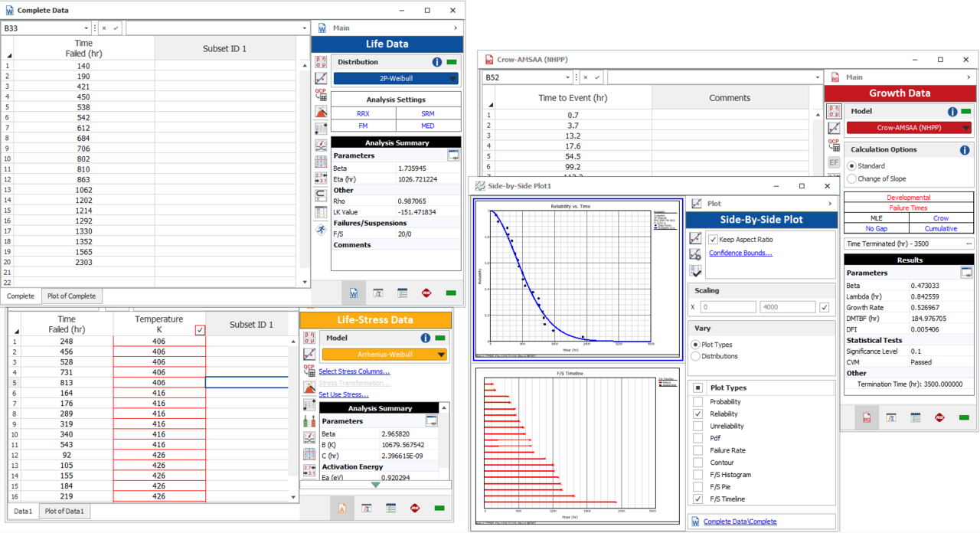Expand the Arrhenius-Weibull model dropdown

pyautogui.click(x=384, y=355)
